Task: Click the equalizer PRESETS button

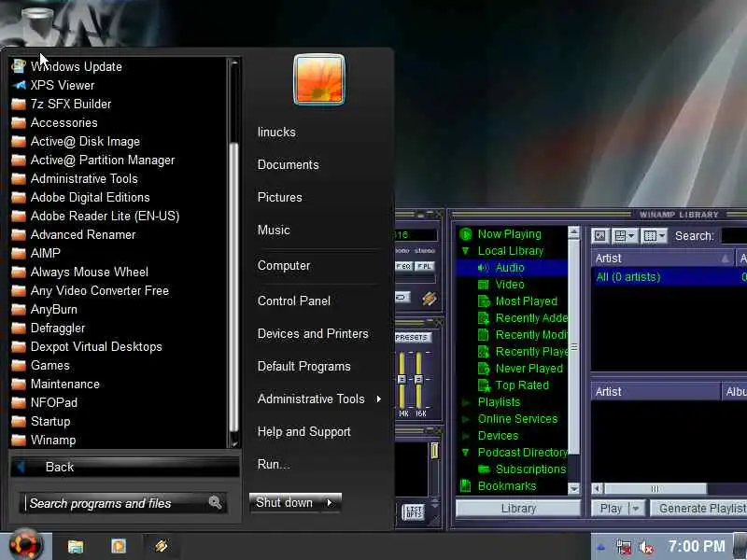Action: (x=413, y=337)
